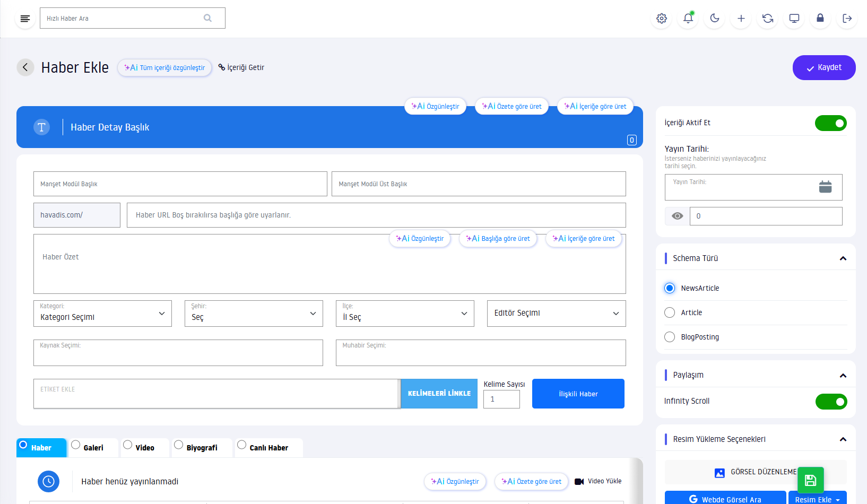Open Editör Seçimi dropdown
Screen dimensions: 867x504
tap(557, 314)
